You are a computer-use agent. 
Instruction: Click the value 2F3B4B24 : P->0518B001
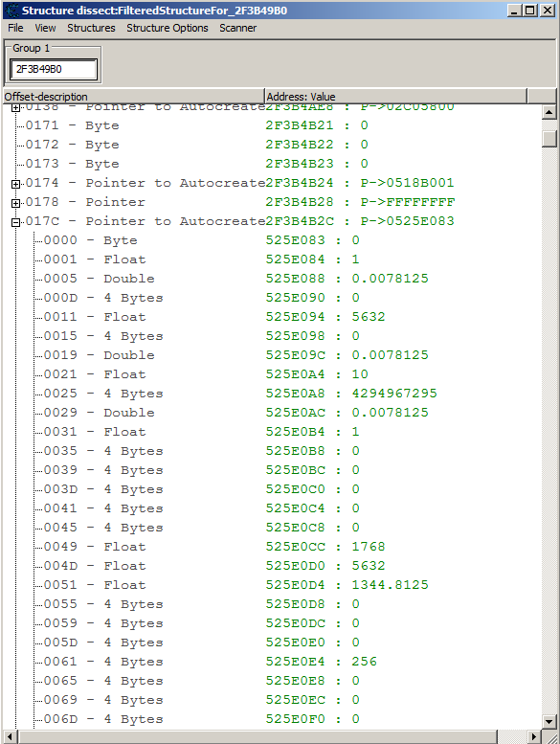[x=360, y=183]
